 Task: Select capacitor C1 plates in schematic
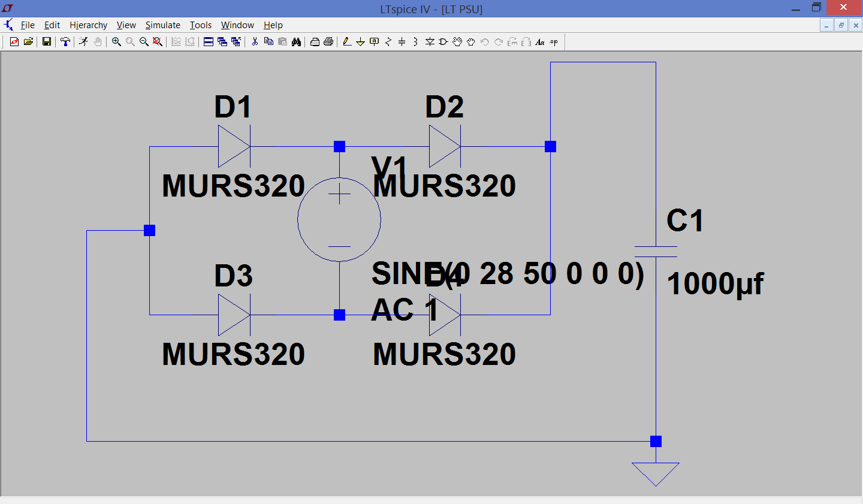[x=656, y=252]
